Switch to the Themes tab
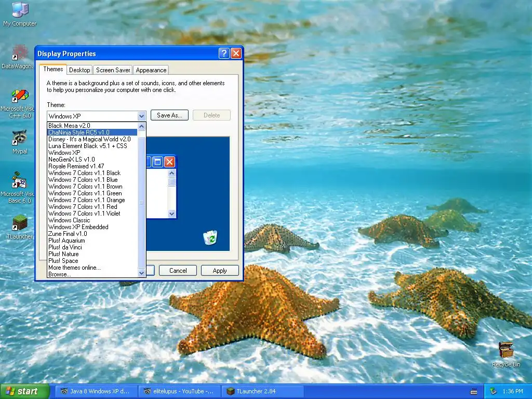Image resolution: width=532 pixels, height=399 pixels. 53,69
